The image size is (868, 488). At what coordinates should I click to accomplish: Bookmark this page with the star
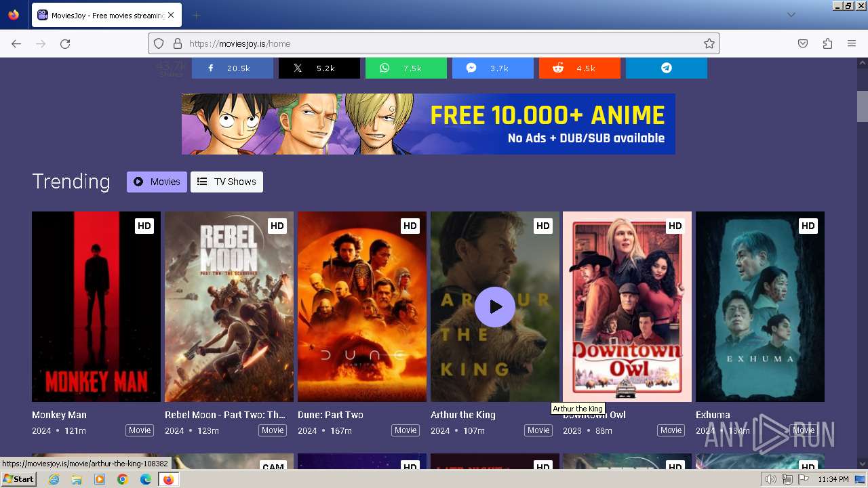click(x=709, y=43)
